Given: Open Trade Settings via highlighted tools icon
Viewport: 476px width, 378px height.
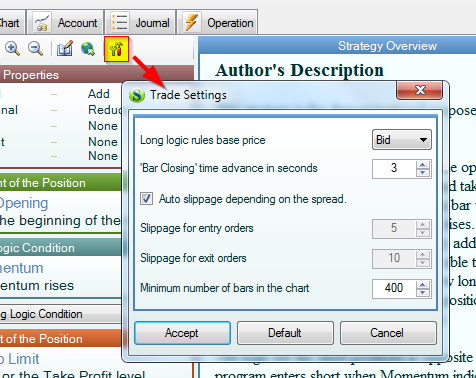Looking at the screenshot, I should pos(116,49).
